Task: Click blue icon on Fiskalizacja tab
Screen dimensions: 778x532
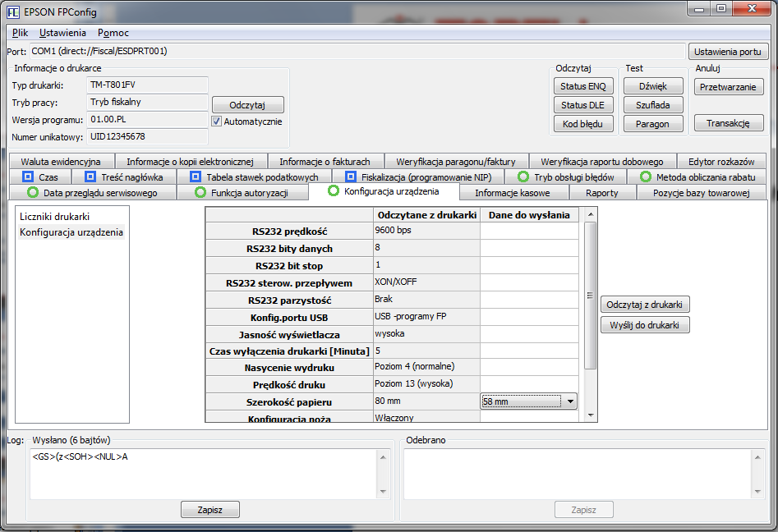Action: 351,177
